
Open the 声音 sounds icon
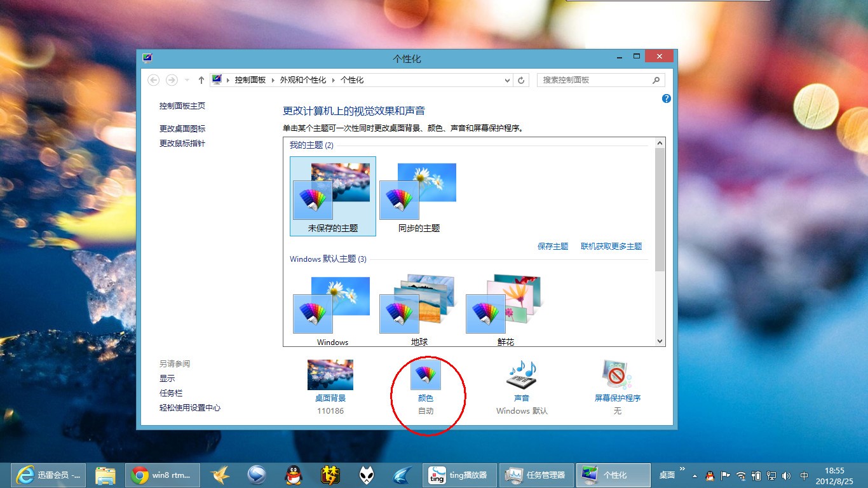point(522,375)
